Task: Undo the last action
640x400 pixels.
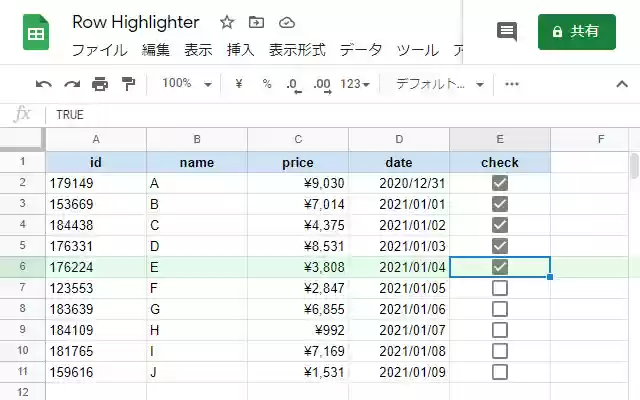Action: click(x=44, y=84)
